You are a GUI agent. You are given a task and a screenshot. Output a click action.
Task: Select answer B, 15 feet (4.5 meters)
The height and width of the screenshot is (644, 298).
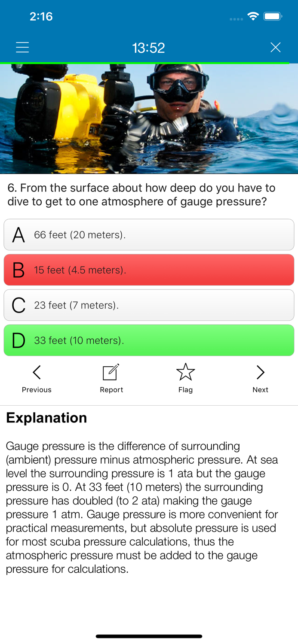pos(149,270)
